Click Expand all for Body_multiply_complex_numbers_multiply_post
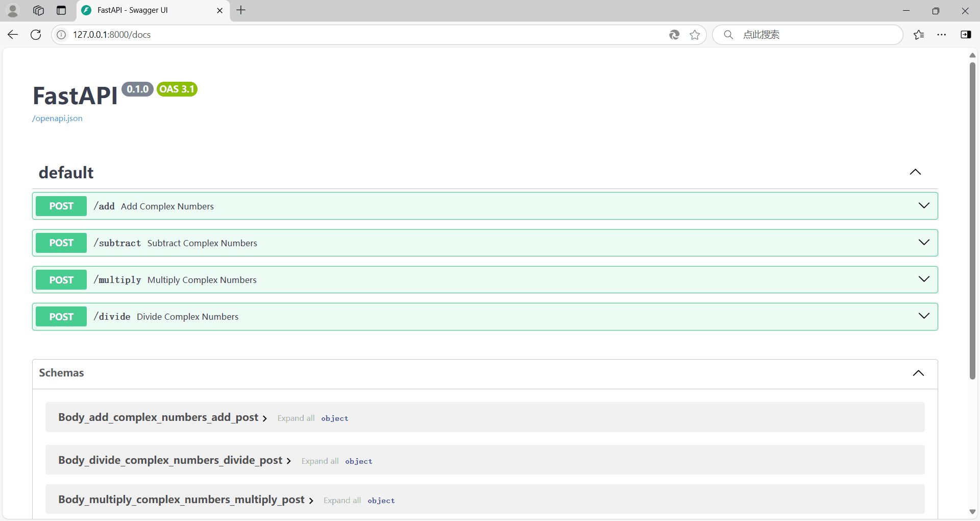Screen dimensions: 980x521 tap(342, 501)
